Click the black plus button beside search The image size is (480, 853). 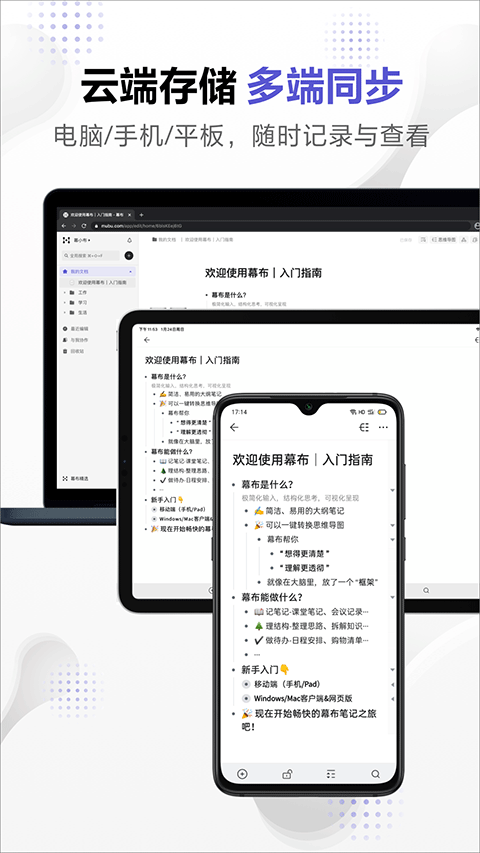(129, 256)
